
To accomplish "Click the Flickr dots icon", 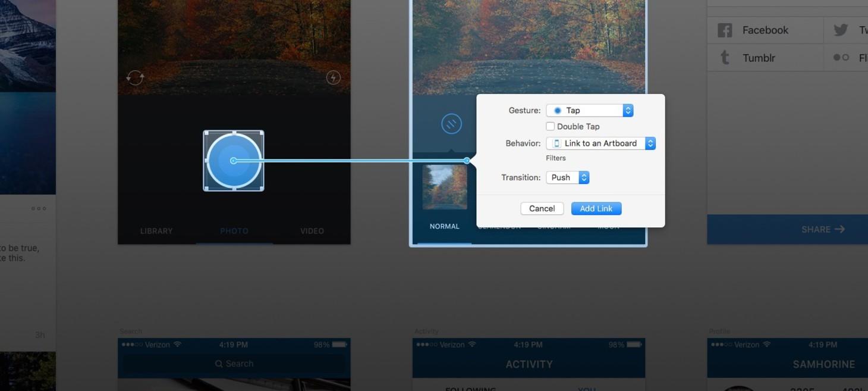I will [x=841, y=58].
